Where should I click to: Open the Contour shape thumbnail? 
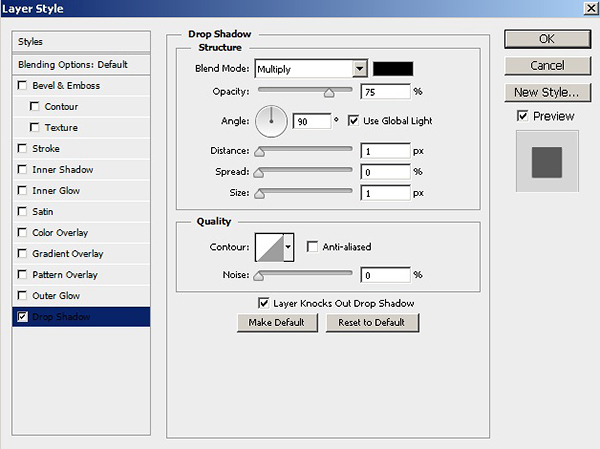click(x=270, y=247)
